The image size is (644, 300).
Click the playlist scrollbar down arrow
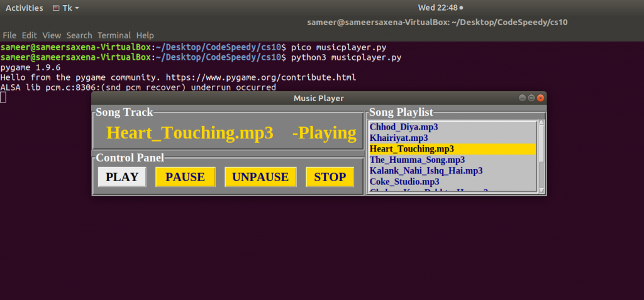(x=541, y=191)
